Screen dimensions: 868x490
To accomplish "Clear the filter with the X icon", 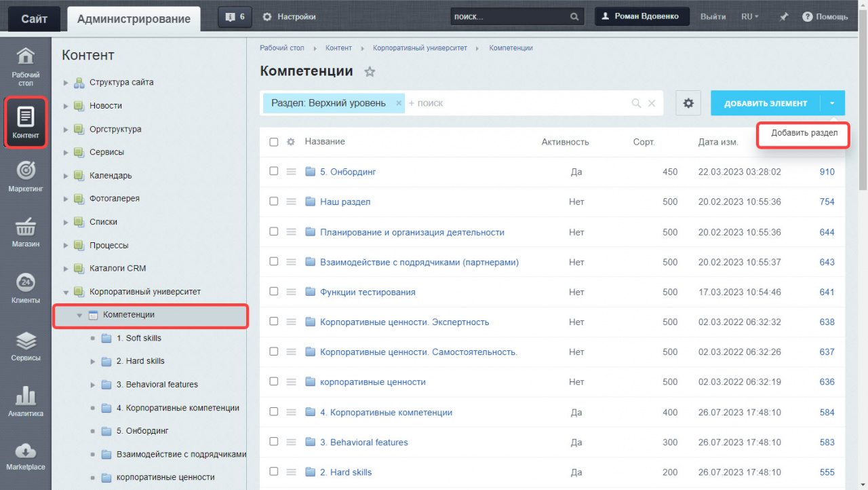I will [x=652, y=103].
